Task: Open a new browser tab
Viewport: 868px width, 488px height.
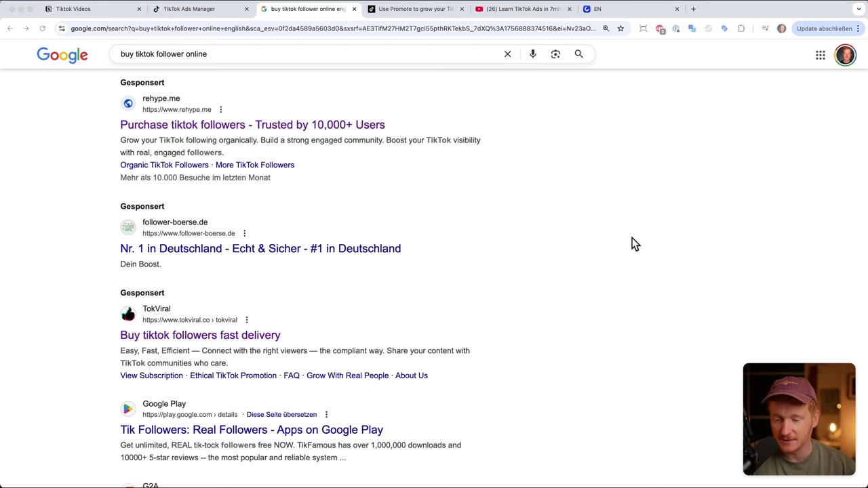Action: tap(693, 9)
